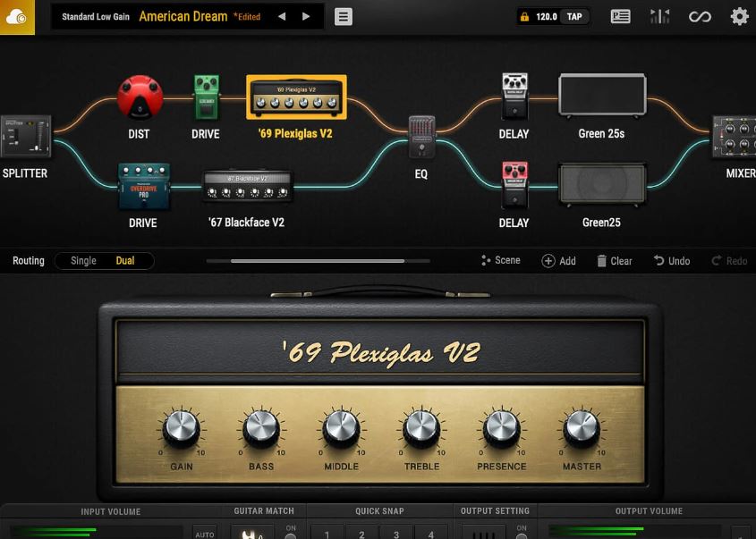The height and width of the screenshot is (539, 756).
Task: Open the level meters icon in top bar
Action: (x=659, y=17)
